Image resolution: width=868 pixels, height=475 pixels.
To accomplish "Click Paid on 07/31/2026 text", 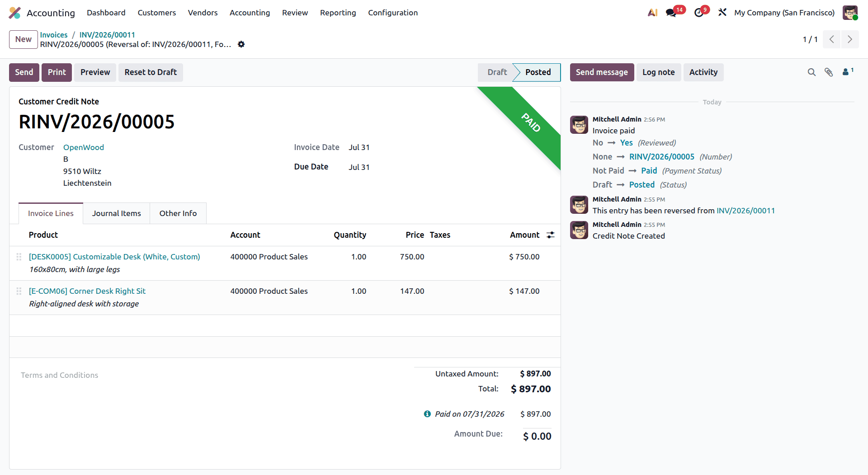I will [470, 414].
